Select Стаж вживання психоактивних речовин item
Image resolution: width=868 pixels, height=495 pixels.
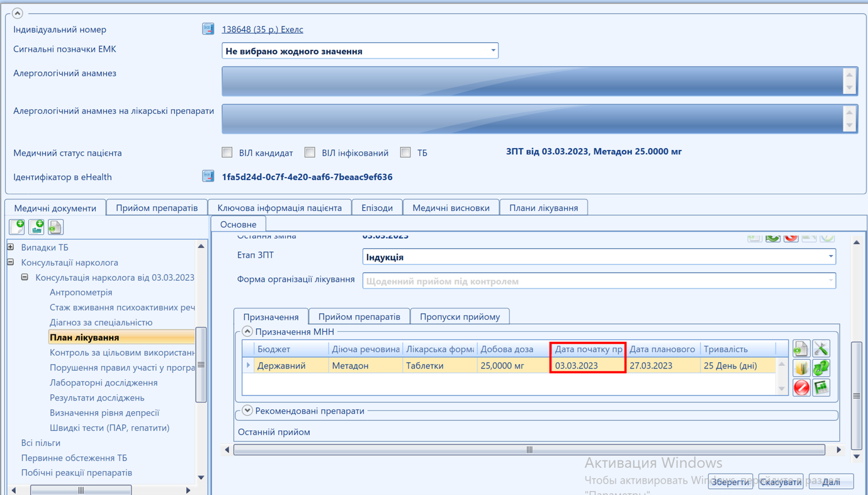coord(122,307)
